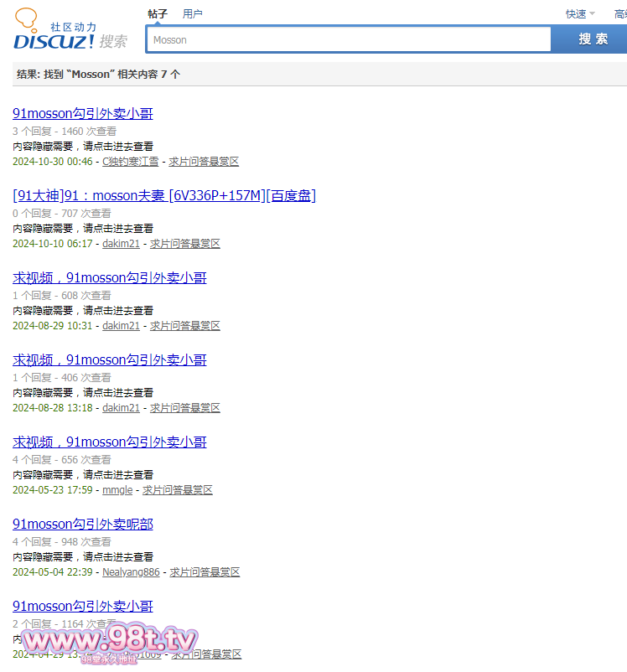Open the post titled 91mosson勾引外卖呢部

[83, 525]
